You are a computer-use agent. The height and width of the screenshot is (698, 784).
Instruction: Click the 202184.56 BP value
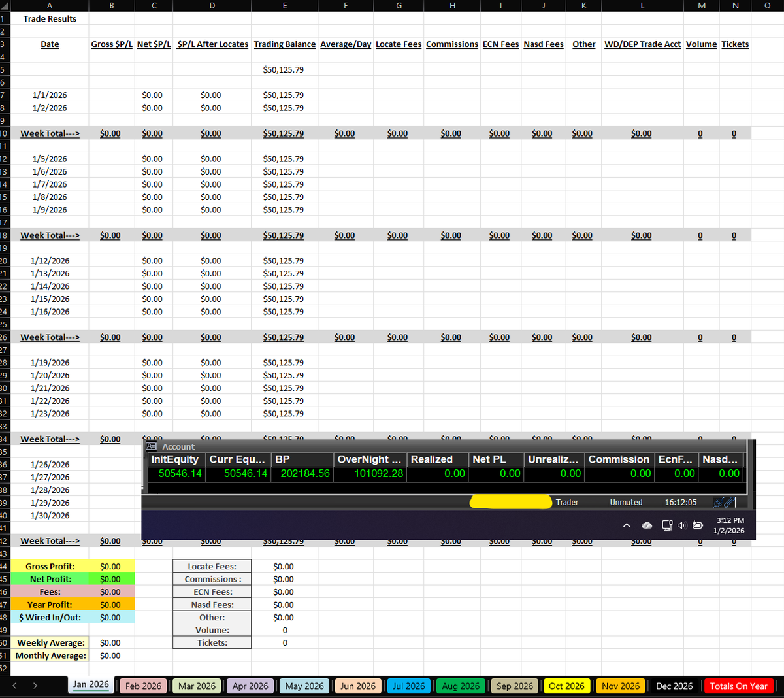(x=305, y=473)
